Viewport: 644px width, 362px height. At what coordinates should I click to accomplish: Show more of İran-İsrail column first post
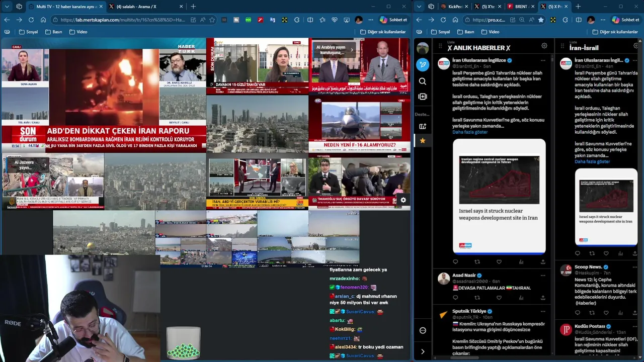click(592, 161)
